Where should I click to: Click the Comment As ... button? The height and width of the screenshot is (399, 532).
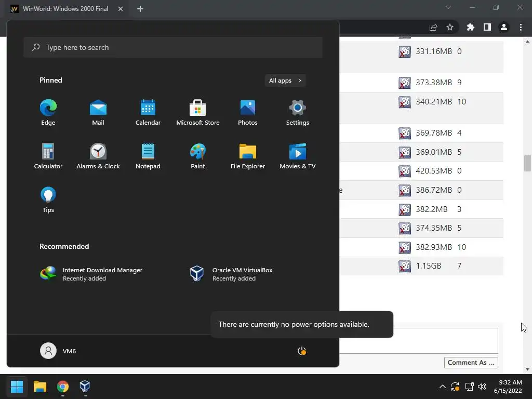pos(471,362)
